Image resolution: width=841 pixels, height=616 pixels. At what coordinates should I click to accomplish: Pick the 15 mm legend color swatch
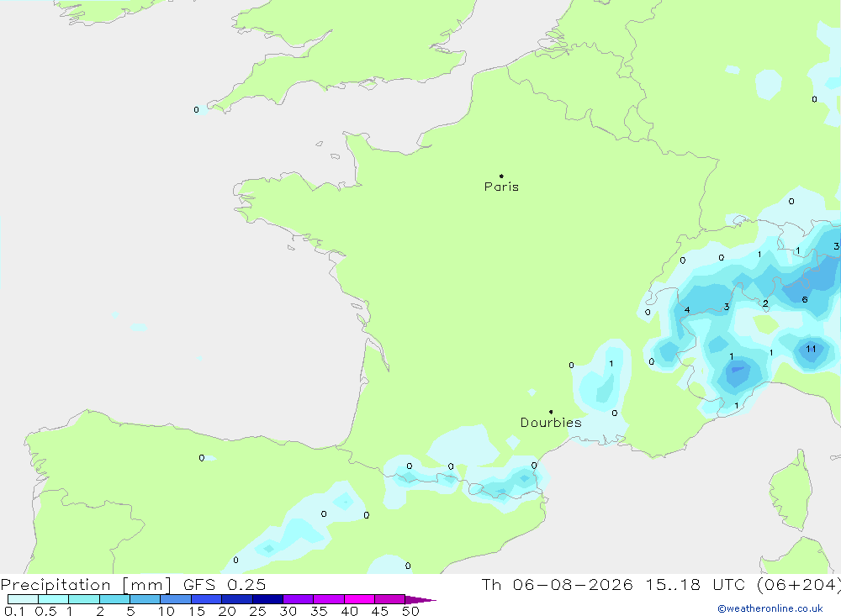[x=207, y=599]
